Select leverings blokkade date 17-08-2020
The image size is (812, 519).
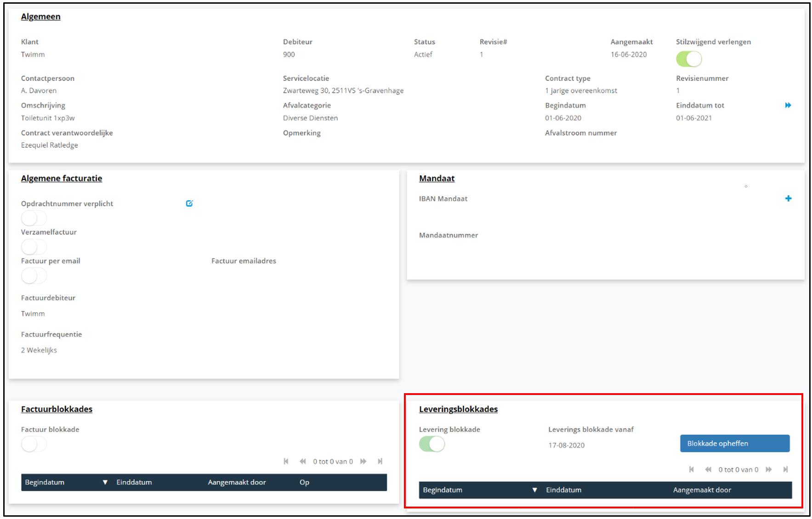pyautogui.click(x=566, y=445)
